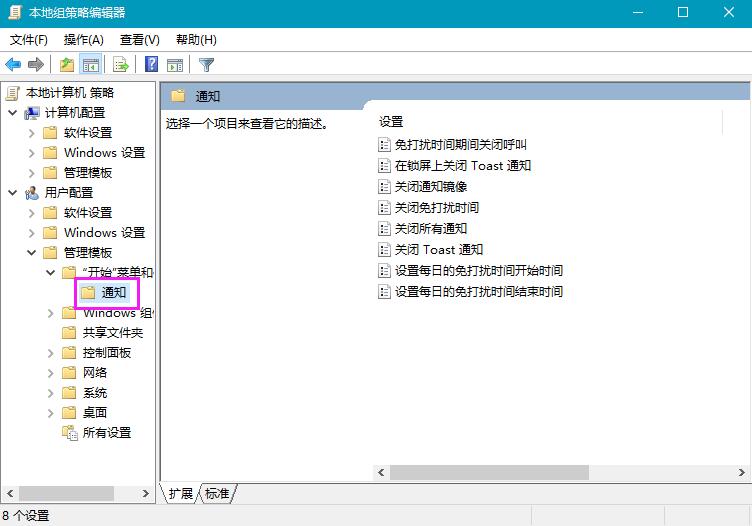Select the 所有设置 tree item
Viewport: 752px width, 526px height.
point(106,432)
